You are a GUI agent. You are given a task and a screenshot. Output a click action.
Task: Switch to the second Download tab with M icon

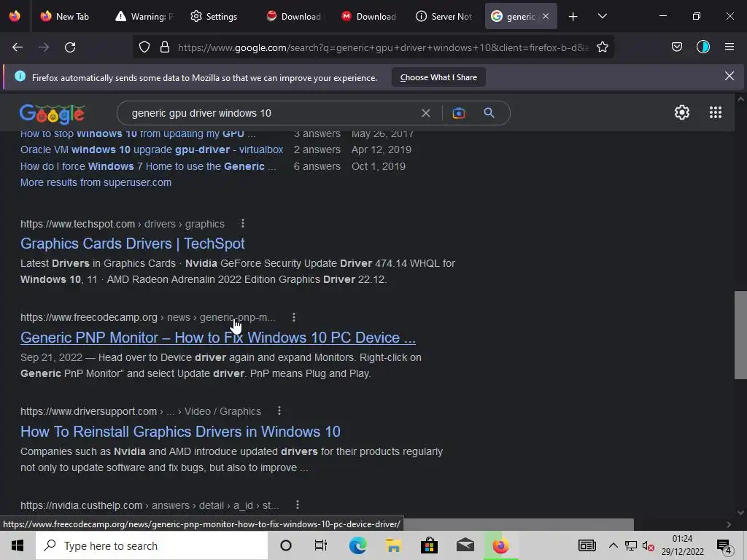pos(369,16)
